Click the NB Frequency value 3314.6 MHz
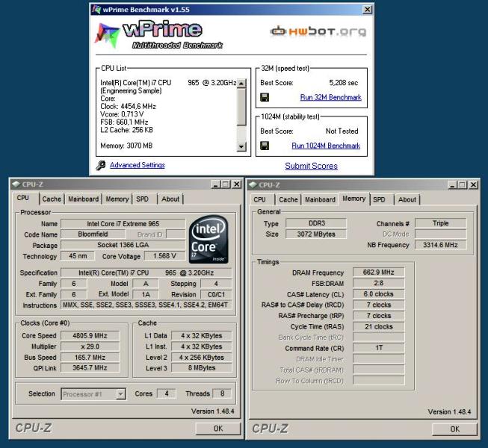 pos(441,245)
